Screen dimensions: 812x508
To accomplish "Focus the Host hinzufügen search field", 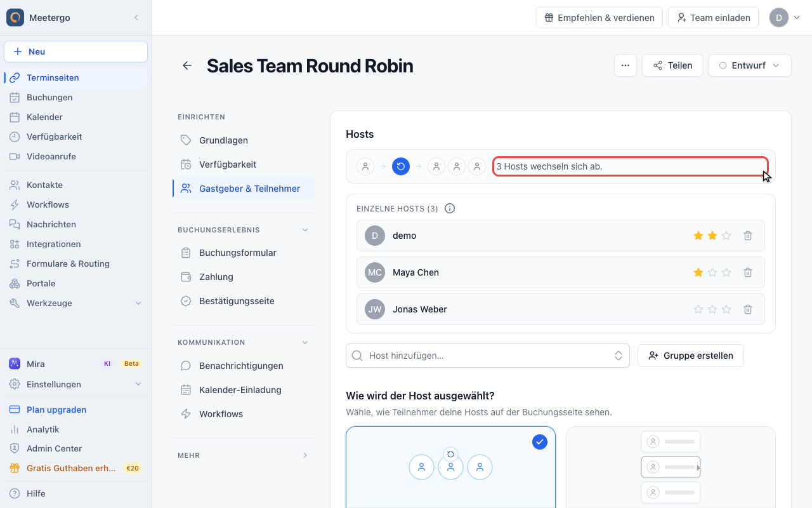I will pos(488,356).
